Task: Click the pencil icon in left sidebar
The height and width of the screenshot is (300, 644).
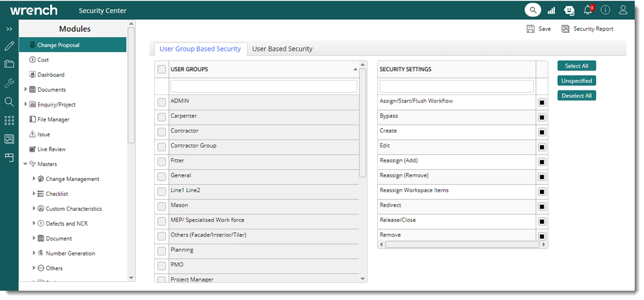Action: [x=9, y=46]
